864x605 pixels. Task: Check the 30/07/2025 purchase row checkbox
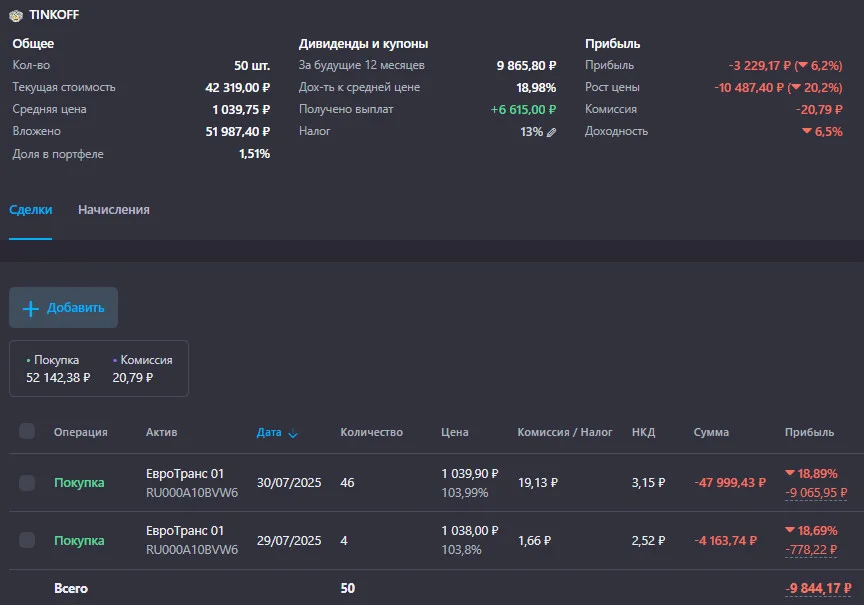27,483
